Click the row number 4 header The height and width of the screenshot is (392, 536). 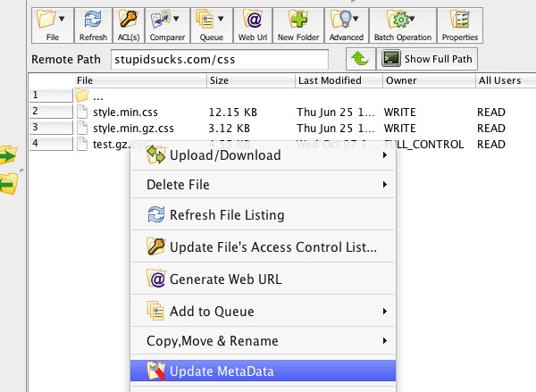(x=51, y=144)
